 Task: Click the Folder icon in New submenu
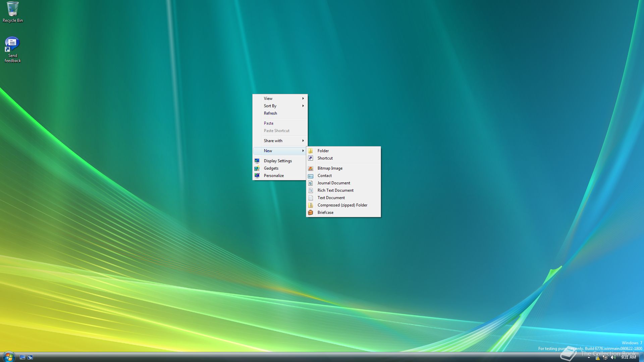coord(311,151)
